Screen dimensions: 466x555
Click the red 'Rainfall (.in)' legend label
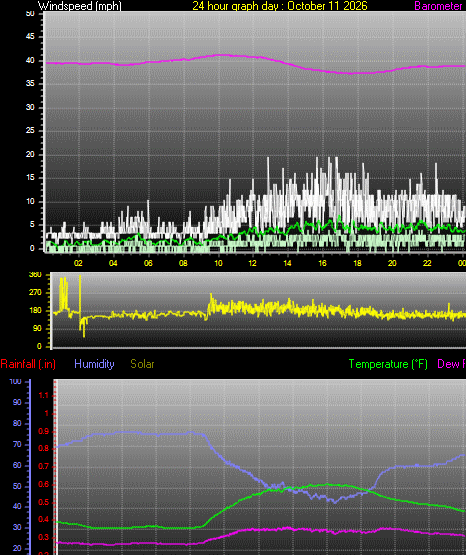(x=28, y=364)
